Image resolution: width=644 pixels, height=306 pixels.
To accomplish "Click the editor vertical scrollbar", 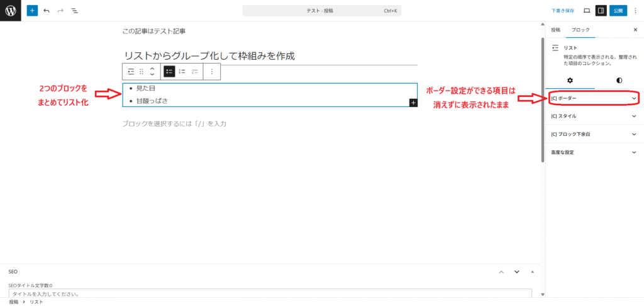I will click(543, 99).
